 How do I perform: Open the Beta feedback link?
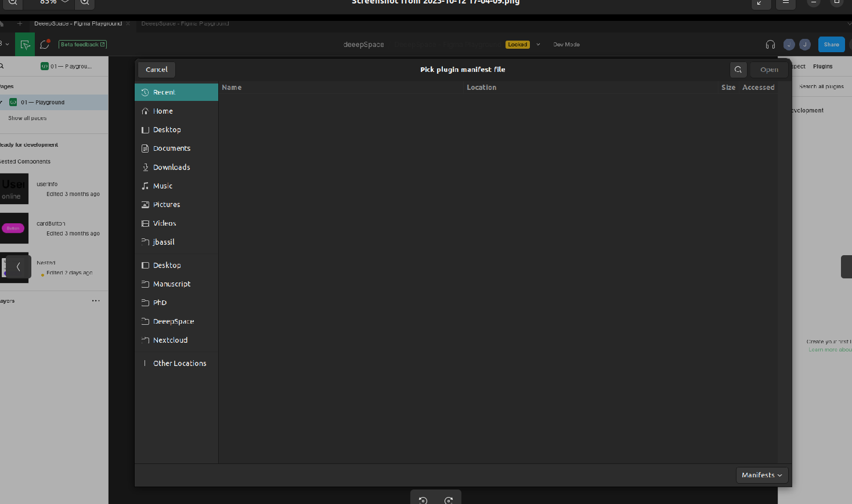[x=82, y=44]
